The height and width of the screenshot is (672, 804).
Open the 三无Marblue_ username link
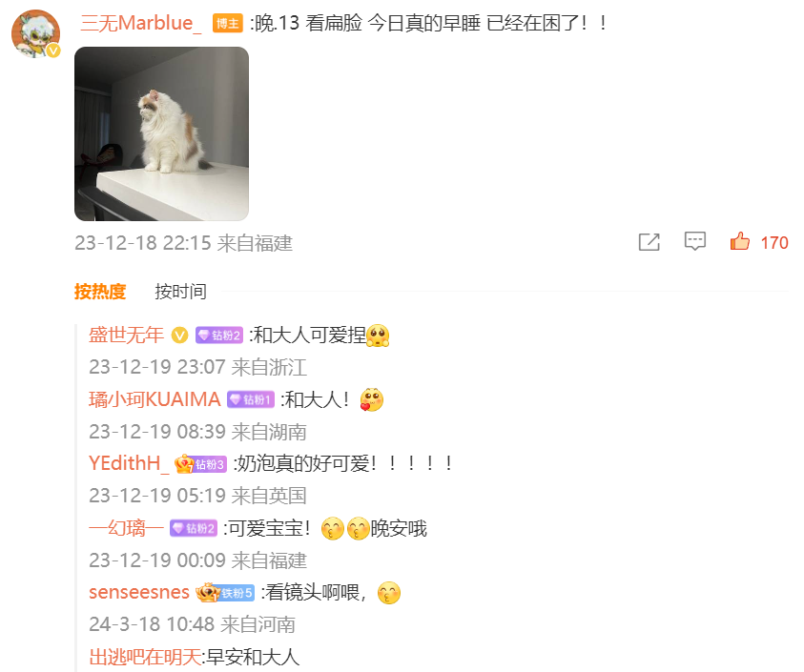pyautogui.click(x=140, y=24)
